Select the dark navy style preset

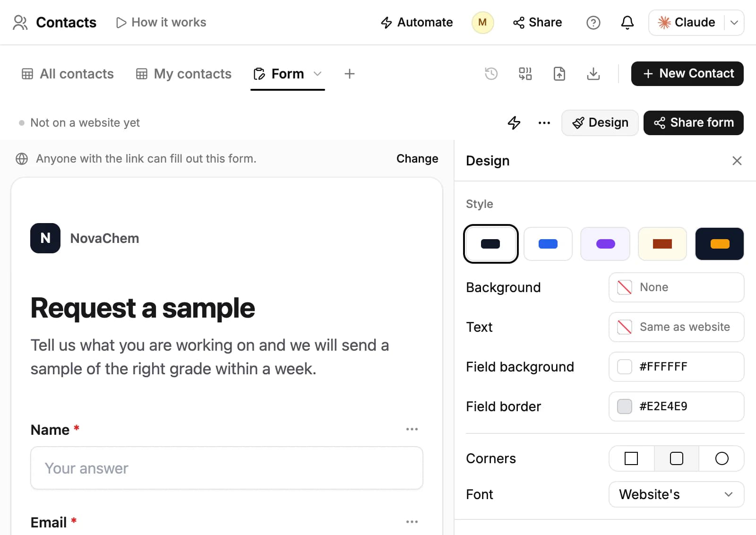tap(490, 244)
